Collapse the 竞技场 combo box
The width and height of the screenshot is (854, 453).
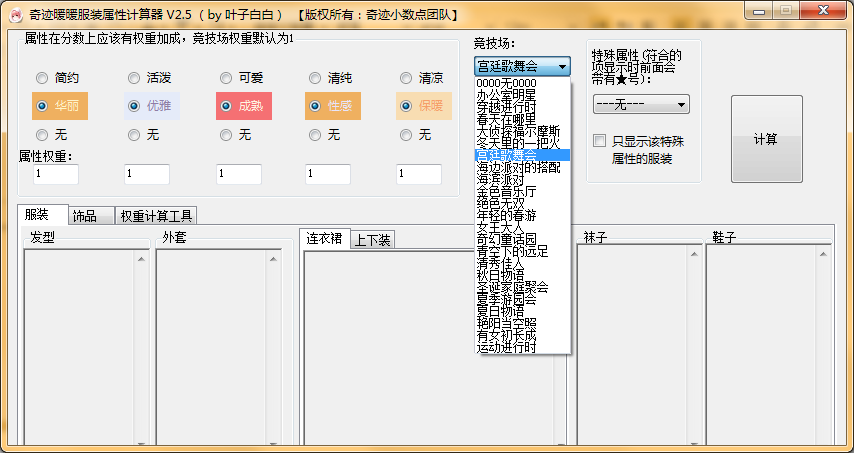(x=563, y=67)
